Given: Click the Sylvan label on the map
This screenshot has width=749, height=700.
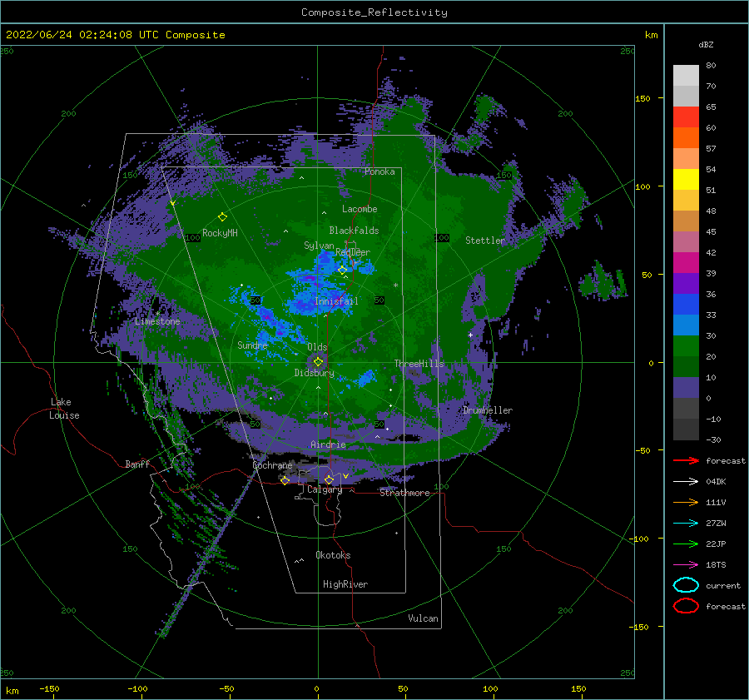Looking at the screenshot, I should 319,246.
